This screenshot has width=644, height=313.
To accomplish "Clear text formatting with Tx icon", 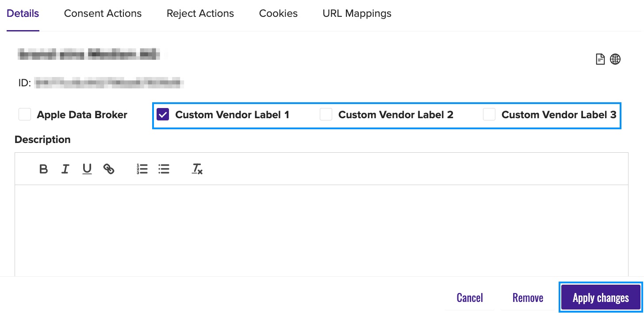I will (x=197, y=169).
